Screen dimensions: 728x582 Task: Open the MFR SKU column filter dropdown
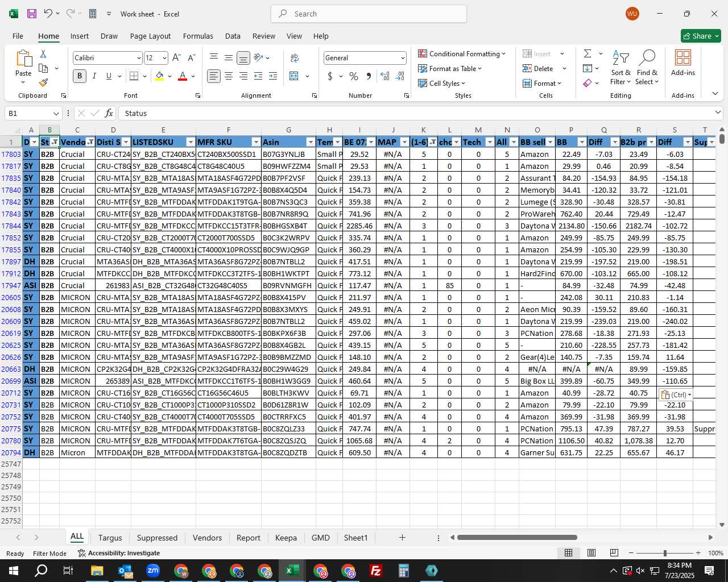point(256,142)
